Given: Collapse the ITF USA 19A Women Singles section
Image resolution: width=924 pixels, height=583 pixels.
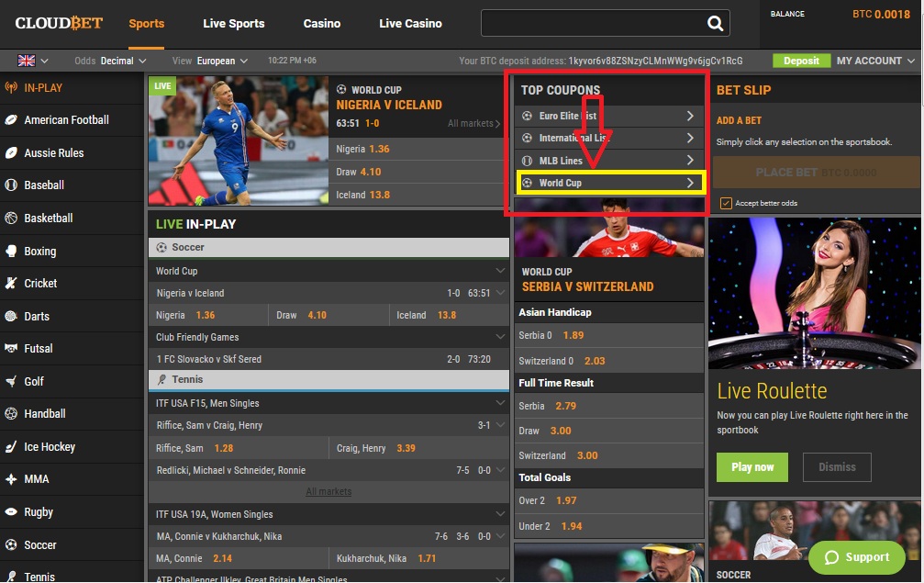Looking at the screenshot, I should click(500, 513).
